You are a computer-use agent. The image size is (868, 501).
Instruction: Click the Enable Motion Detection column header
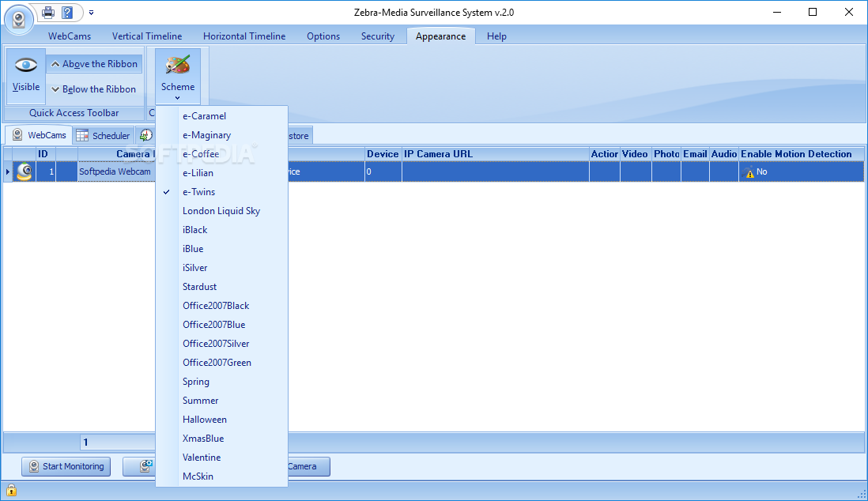[801, 154]
